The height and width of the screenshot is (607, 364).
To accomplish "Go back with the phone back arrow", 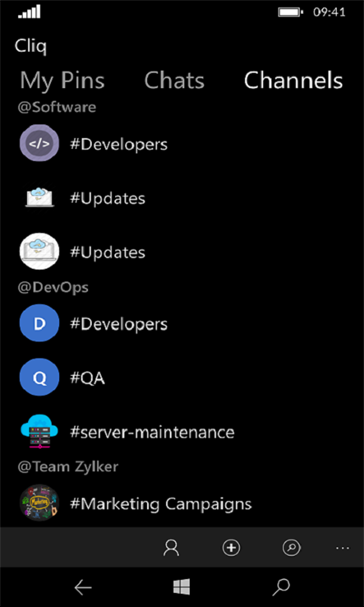I will tap(83, 587).
